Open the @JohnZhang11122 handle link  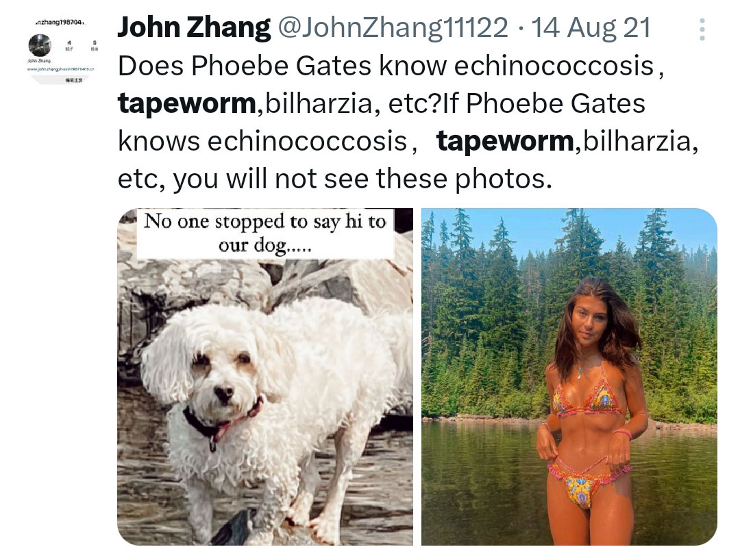click(x=393, y=28)
